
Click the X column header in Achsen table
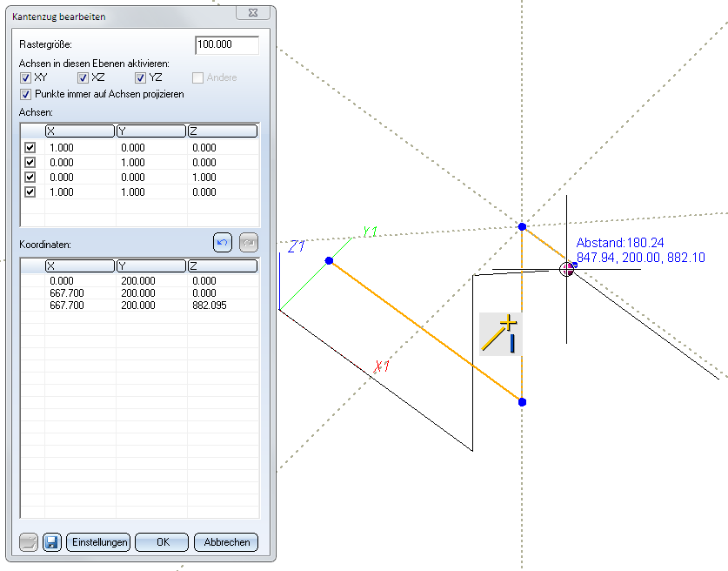point(79,131)
